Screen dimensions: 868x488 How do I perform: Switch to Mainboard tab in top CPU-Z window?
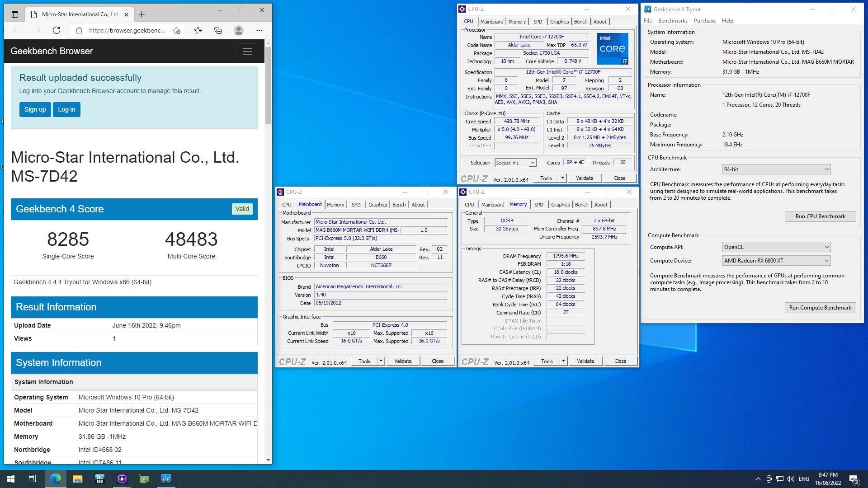point(492,22)
